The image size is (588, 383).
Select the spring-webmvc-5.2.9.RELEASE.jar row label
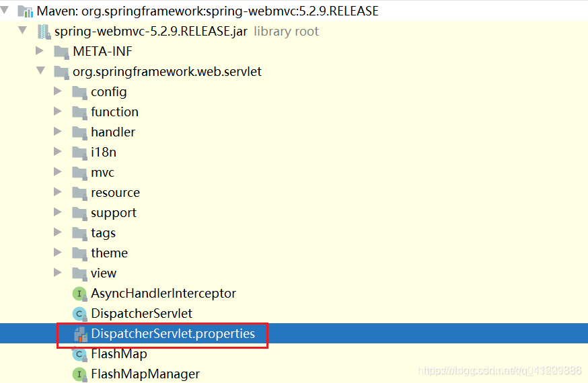(x=151, y=32)
